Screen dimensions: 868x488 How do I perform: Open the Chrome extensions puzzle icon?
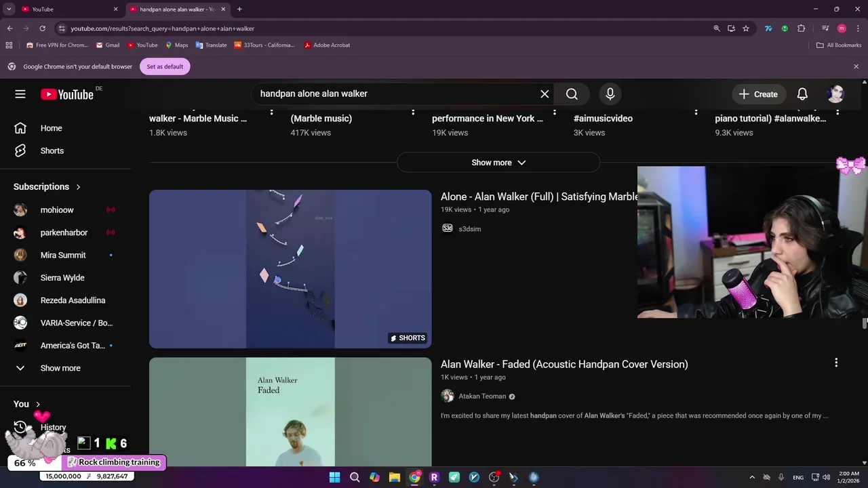click(802, 28)
